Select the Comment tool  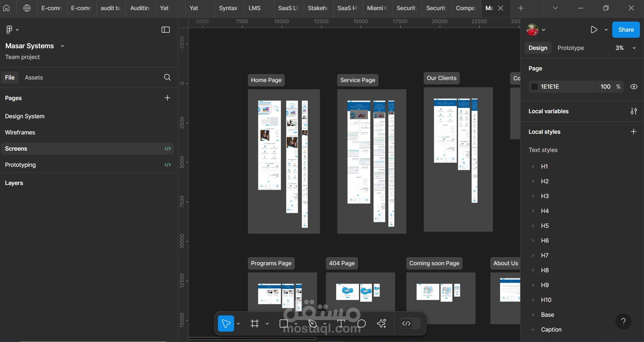(362, 323)
